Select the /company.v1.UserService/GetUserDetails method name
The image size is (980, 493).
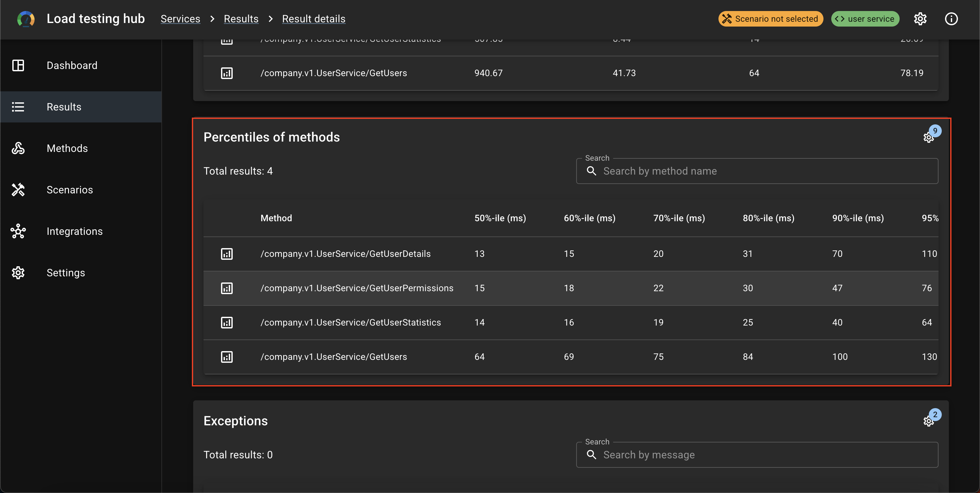(x=345, y=254)
